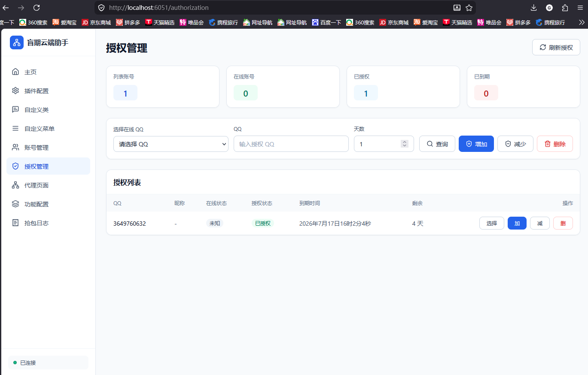Open 插件配置 in the sidebar
Screen dimensions: 588x375
pos(48,91)
